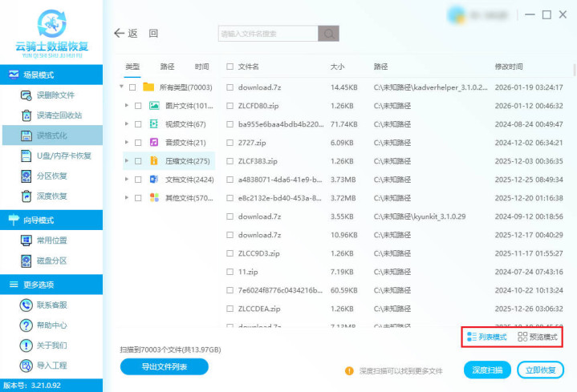The image size is (577, 392).
Task: Start 深度扫描 button
Action: pyautogui.click(x=487, y=370)
